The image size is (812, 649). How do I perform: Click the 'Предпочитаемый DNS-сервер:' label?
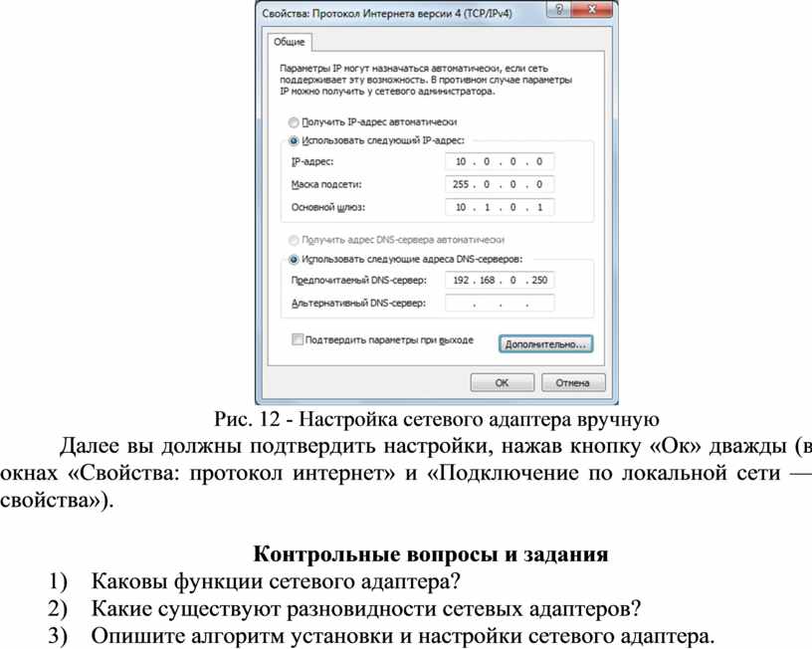tap(358, 281)
